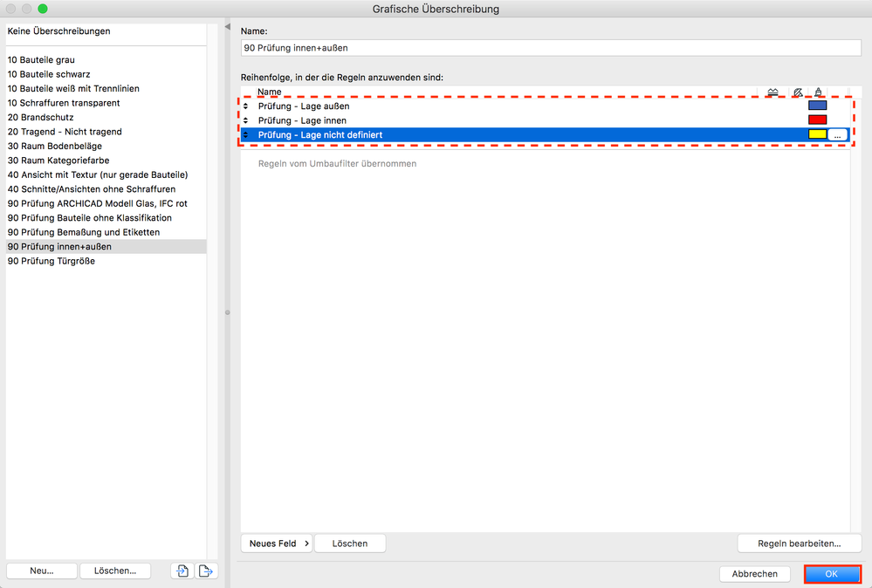Click Löschen button below rules list
Viewport: 872px width, 588px height.
point(350,544)
